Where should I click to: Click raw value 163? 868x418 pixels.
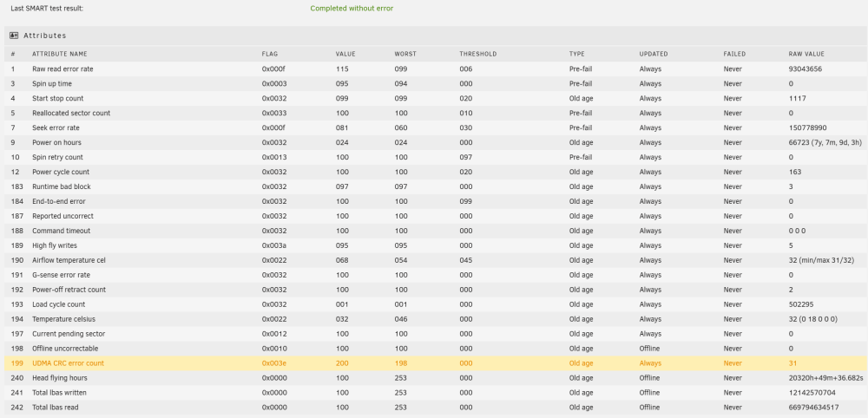(x=795, y=172)
